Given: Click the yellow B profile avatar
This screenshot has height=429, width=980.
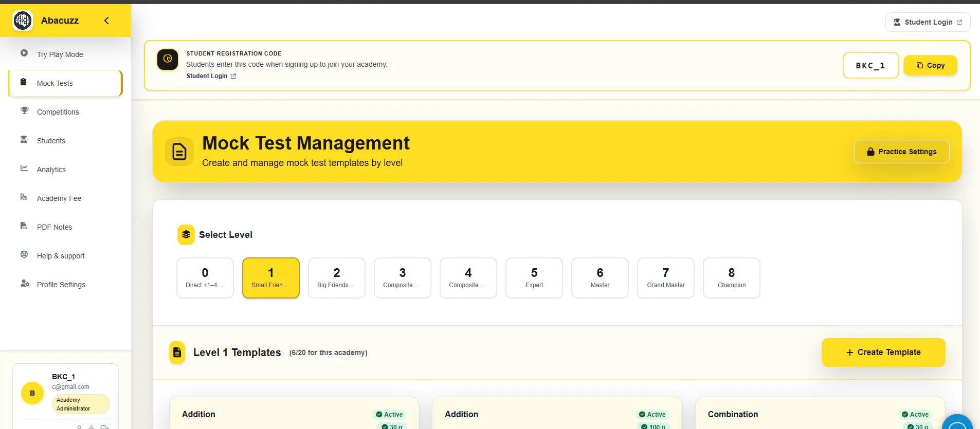Looking at the screenshot, I should pyautogui.click(x=32, y=393).
